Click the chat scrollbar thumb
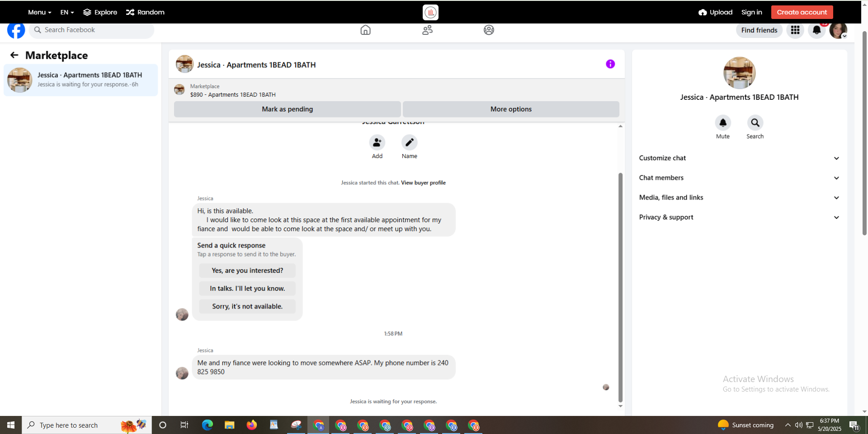Screen dimensions: 868x434 (620, 287)
